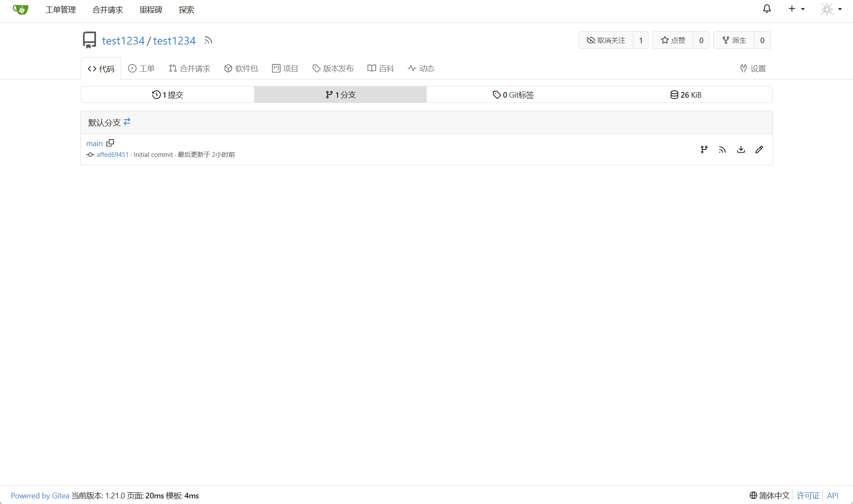853x504 pixels.
Task: Open the 版本发布 tab
Action: coord(333,68)
